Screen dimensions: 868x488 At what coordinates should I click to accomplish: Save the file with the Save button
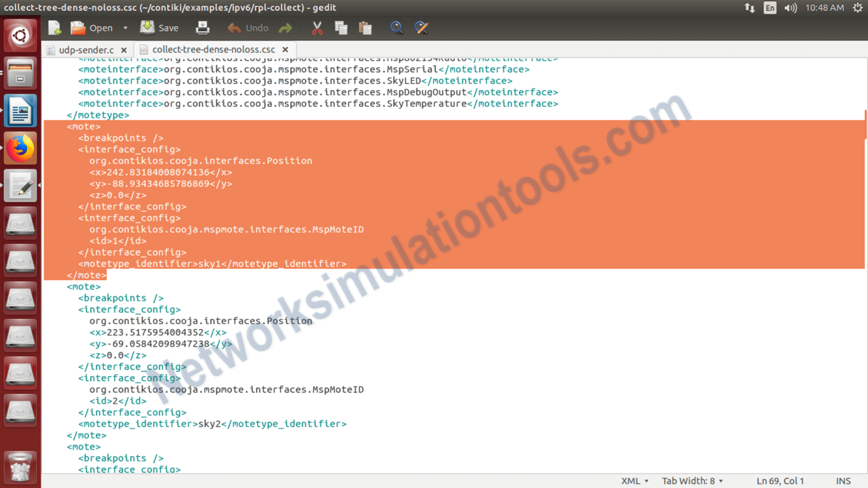pyautogui.click(x=160, y=27)
